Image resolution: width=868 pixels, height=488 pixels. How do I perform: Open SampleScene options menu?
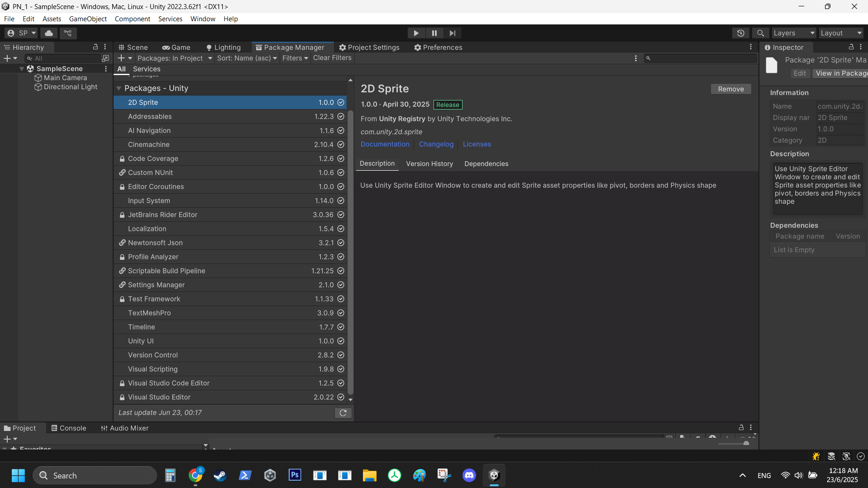tap(106, 69)
